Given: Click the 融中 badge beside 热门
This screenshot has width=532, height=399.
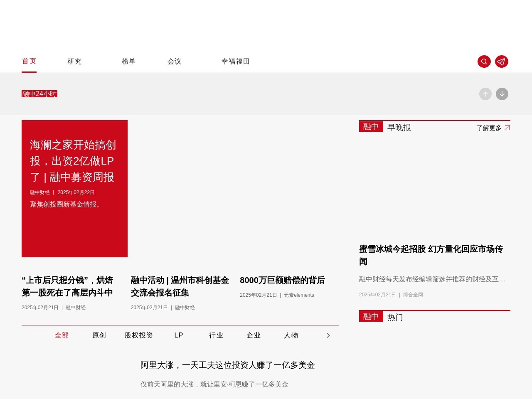Looking at the screenshot, I should click(x=371, y=317).
